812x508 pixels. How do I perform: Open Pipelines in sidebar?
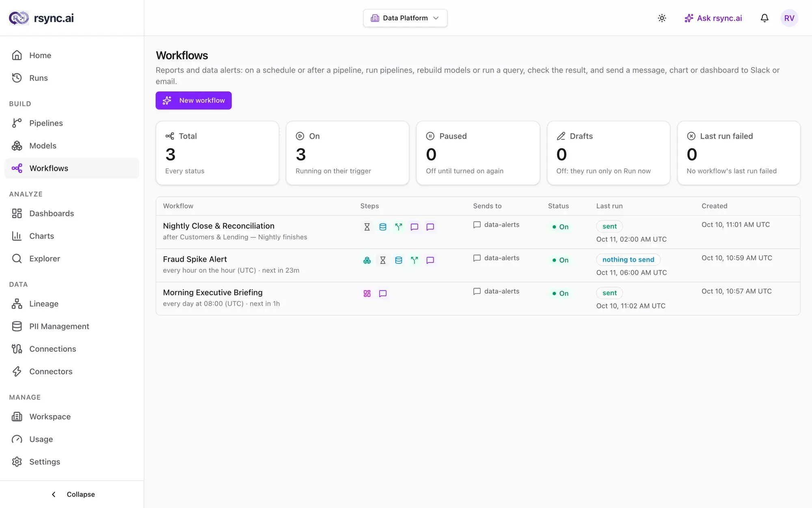[x=72, y=123]
